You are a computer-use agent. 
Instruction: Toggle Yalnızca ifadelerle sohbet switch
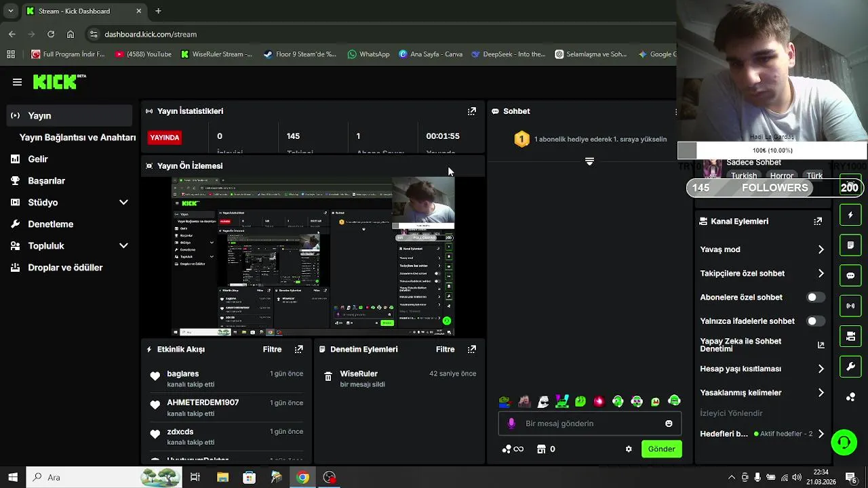tap(816, 321)
